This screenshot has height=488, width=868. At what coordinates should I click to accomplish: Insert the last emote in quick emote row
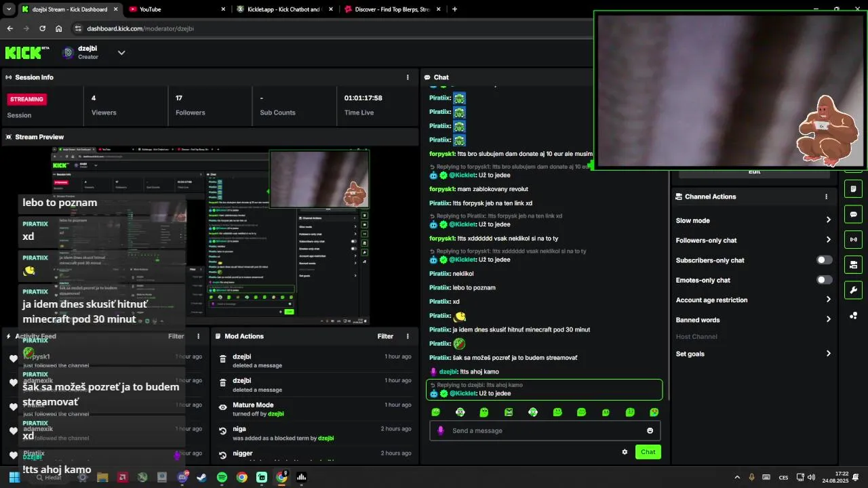(654, 412)
